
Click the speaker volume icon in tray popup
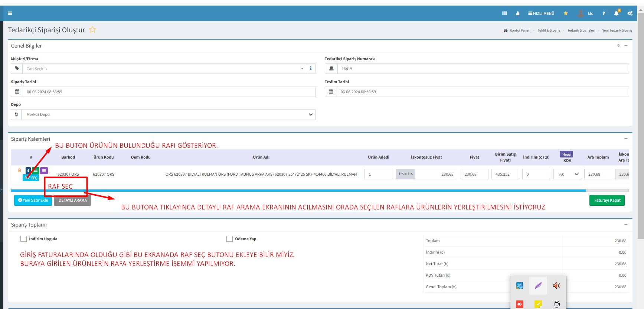coord(556,286)
